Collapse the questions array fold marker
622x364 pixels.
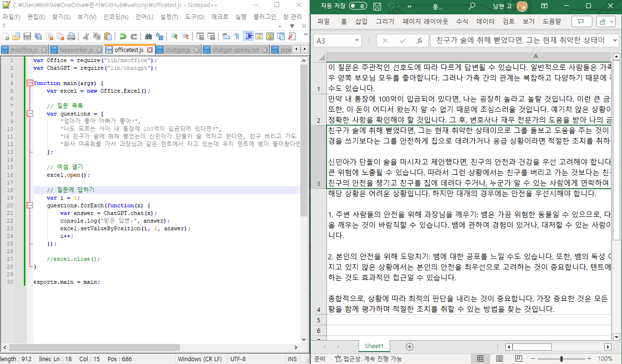pyautogui.click(x=30, y=114)
